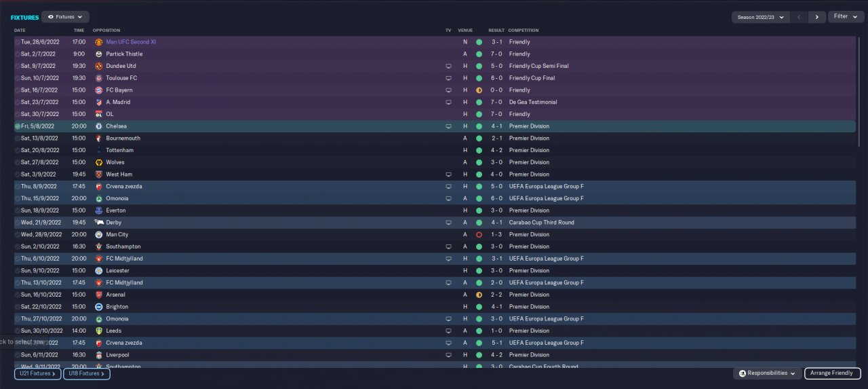Toggle the row selector for Everton fixture
Screen dimensions: 868x389
pyautogui.click(x=18, y=210)
